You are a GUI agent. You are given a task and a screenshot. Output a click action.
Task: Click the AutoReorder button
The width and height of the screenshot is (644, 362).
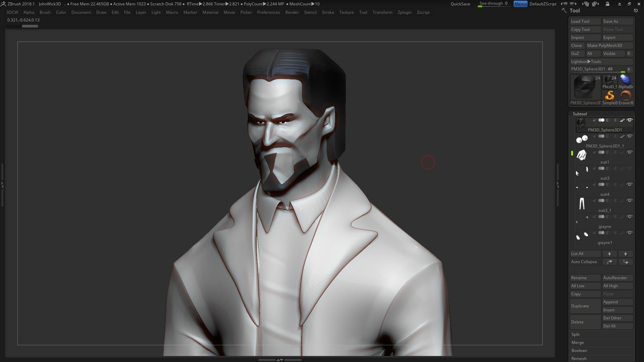[x=618, y=278]
